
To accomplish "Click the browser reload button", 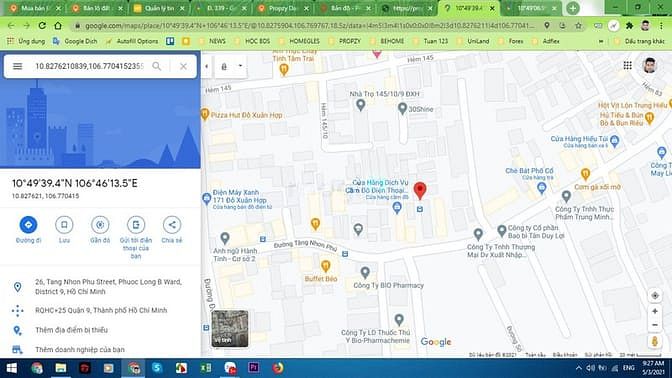I will (42, 26).
